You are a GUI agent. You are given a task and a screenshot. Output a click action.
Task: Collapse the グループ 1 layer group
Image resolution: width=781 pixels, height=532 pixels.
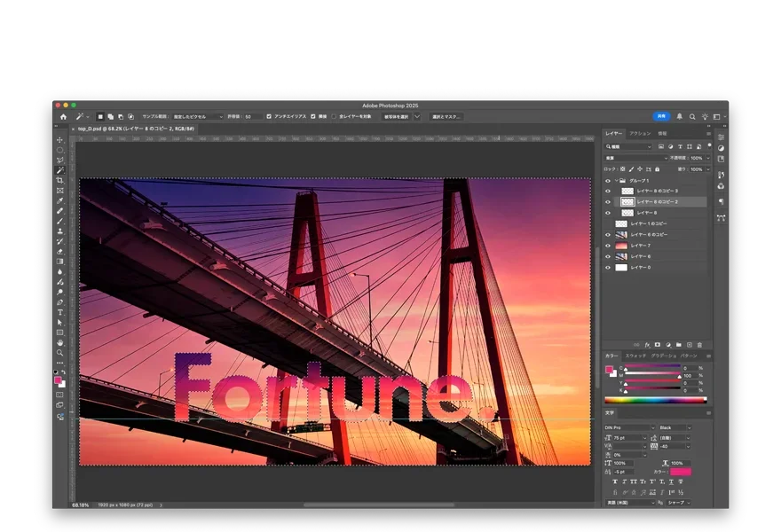tap(616, 180)
